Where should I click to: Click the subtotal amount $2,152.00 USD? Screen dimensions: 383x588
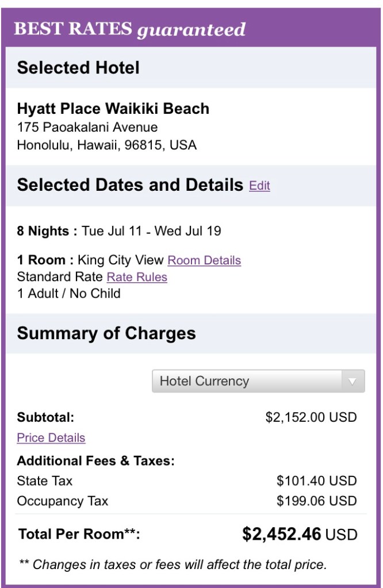coord(311,417)
